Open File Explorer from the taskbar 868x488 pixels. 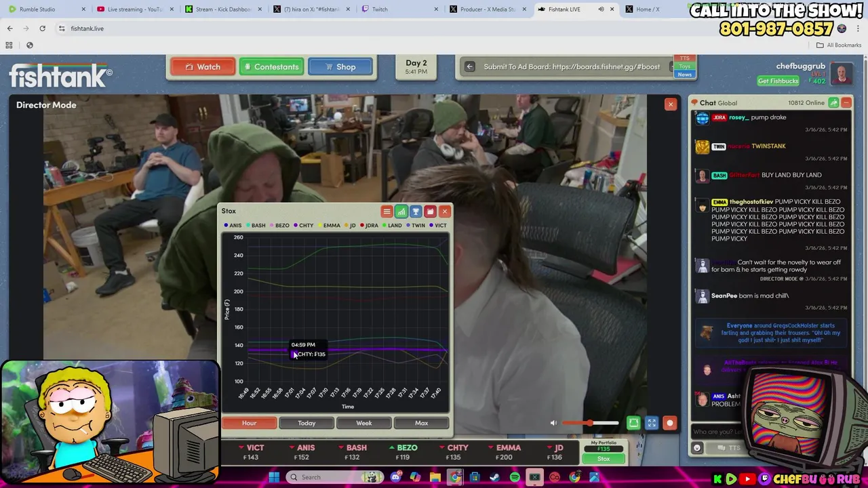coord(435,477)
